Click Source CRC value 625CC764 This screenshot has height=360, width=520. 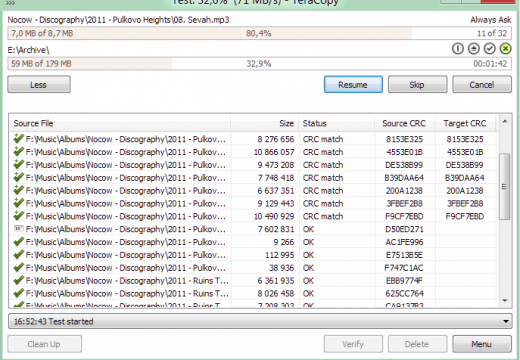(404, 294)
